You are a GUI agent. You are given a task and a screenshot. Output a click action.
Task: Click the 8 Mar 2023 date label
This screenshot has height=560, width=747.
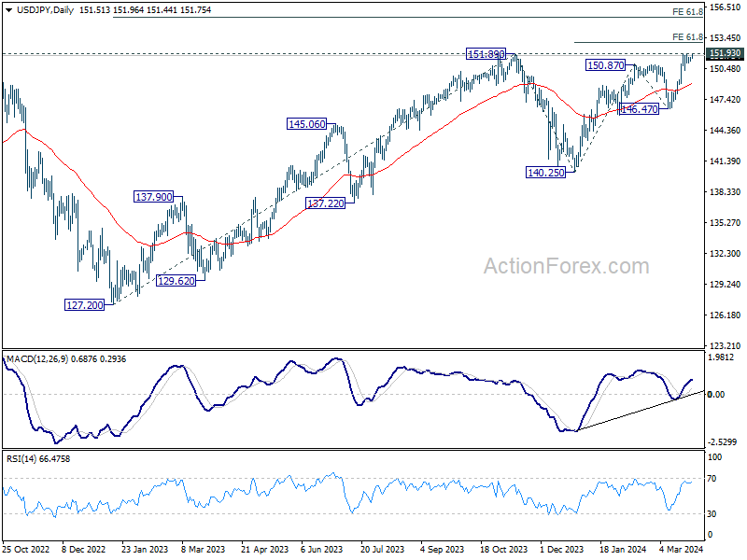point(203,549)
